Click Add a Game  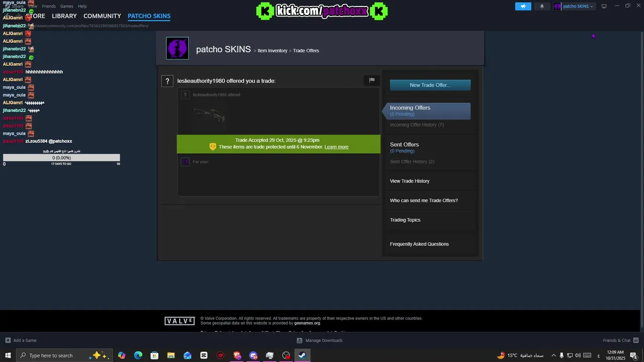point(21,340)
